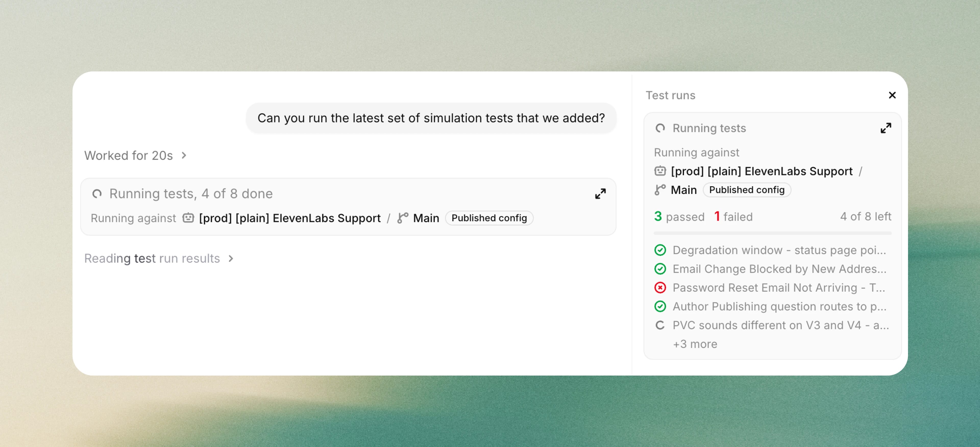Viewport: 980px width, 447px height.
Task: Click '[prod] [plain] ElevenLabs Support' in chat card
Action: click(x=289, y=218)
